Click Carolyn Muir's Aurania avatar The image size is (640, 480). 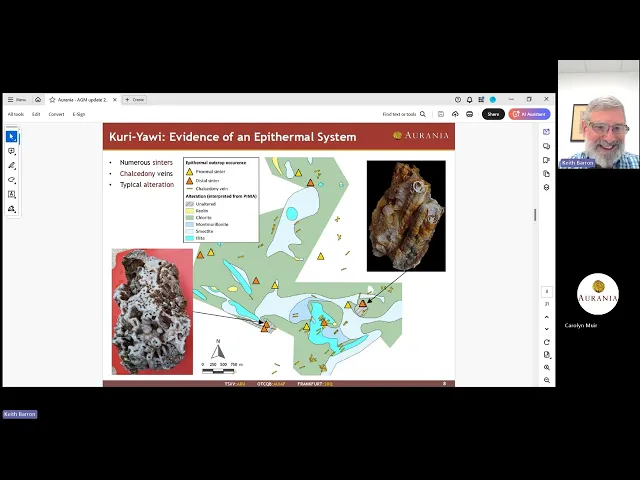598,294
